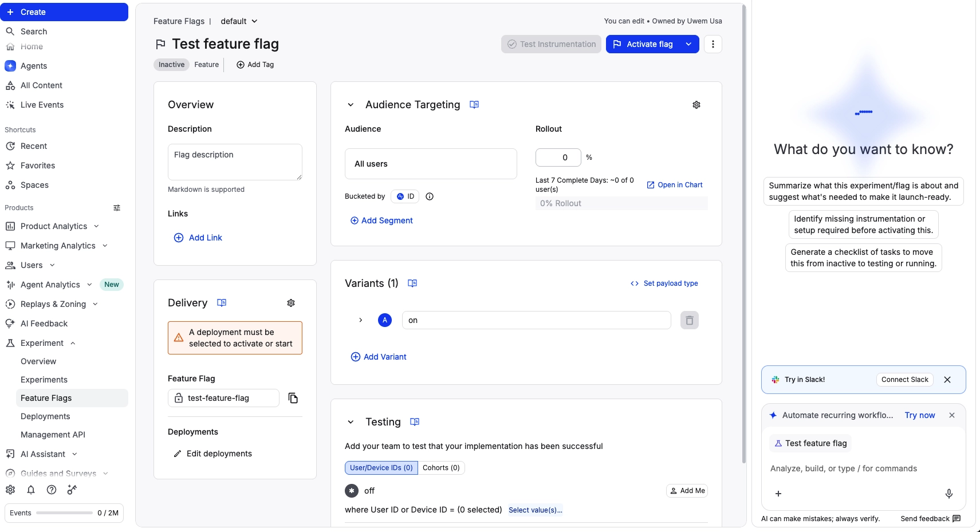Collapse the Experiment sidebar group
Screen dimensions: 980x532
(73, 343)
